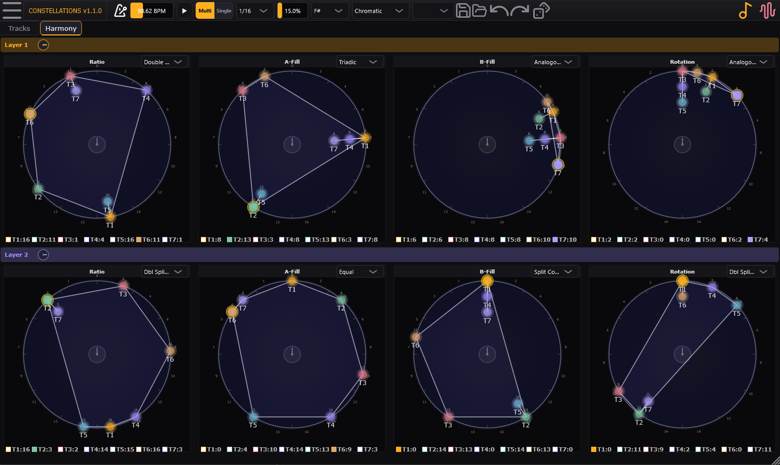Click the center clock icon in Layer 2 B-Fill
The height and width of the screenshot is (465, 780).
[x=487, y=354]
